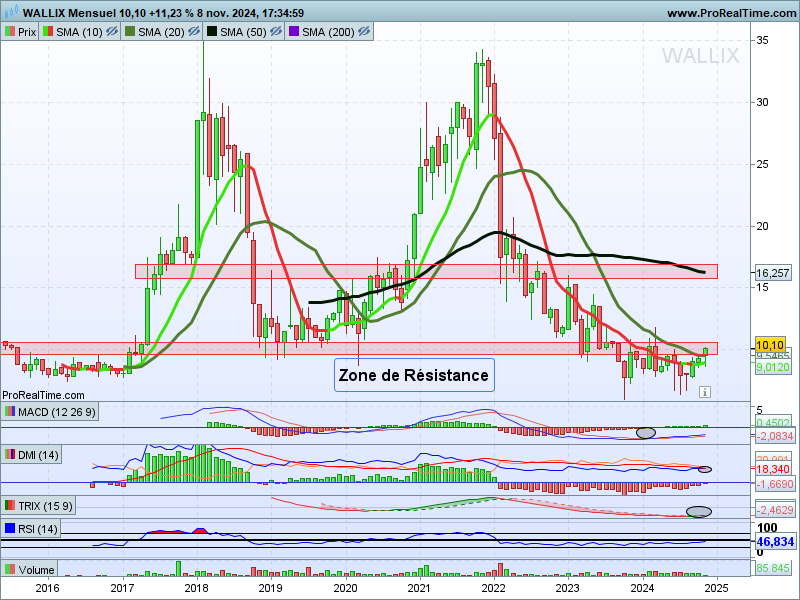The width and height of the screenshot is (800, 600).
Task: Click the Volume panel icon
Action: (x=10, y=569)
